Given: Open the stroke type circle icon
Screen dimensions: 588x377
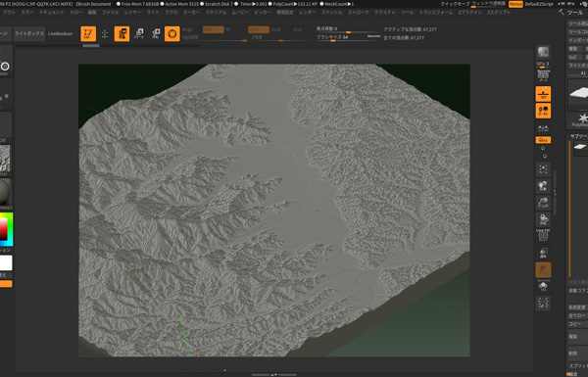Looking at the screenshot, I should (5, 67).
